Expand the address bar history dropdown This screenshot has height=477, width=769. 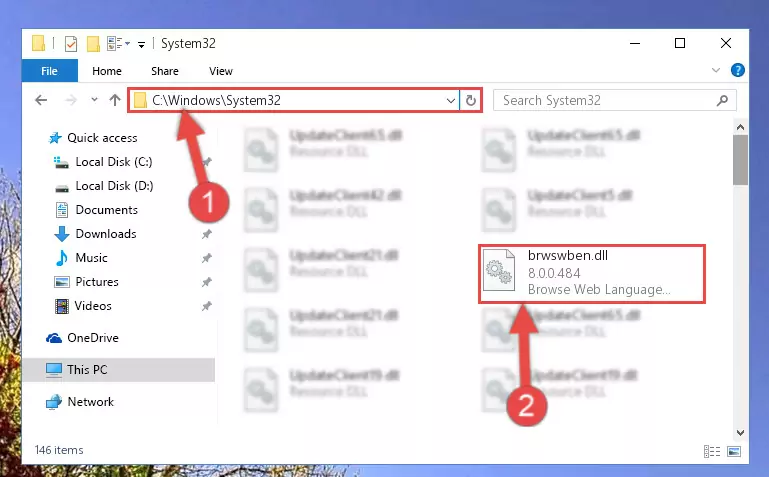tap(451, 100)
